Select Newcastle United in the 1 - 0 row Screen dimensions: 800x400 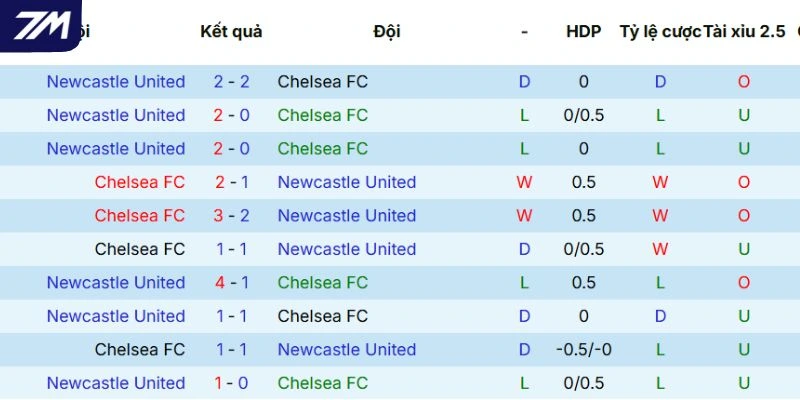point(116,383)
